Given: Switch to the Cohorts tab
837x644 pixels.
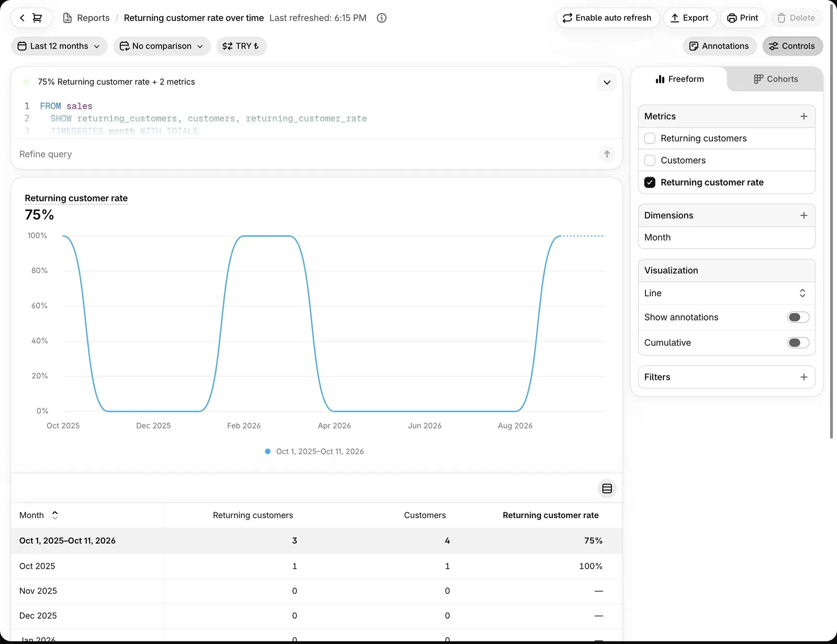Looking at the screenshot, I should click(x=775, y=79).
